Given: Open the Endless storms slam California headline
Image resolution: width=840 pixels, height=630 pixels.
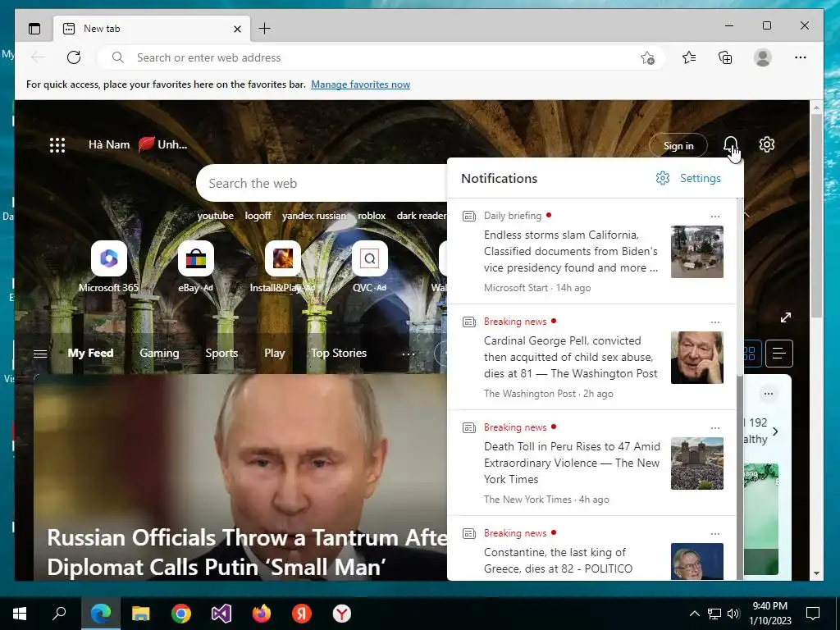Looking at the screenshot, I should pyautogui.click(x=571, y=251).
